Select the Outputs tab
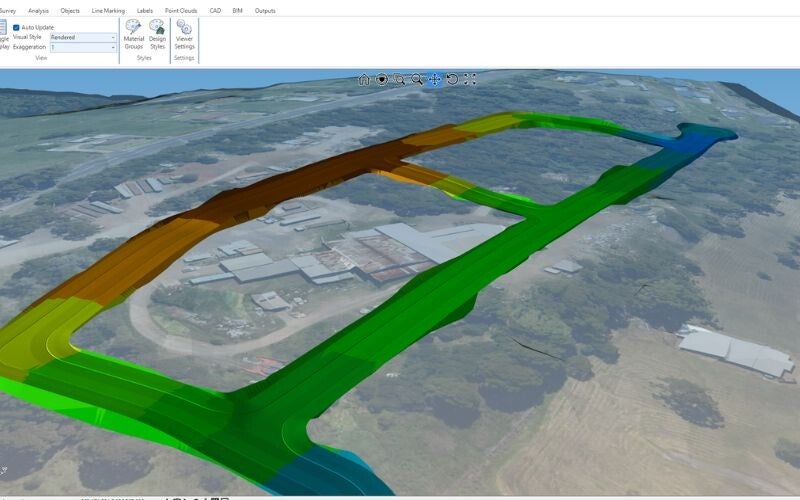The height and width of the screenshot is (500, 800). coord(266,10)
